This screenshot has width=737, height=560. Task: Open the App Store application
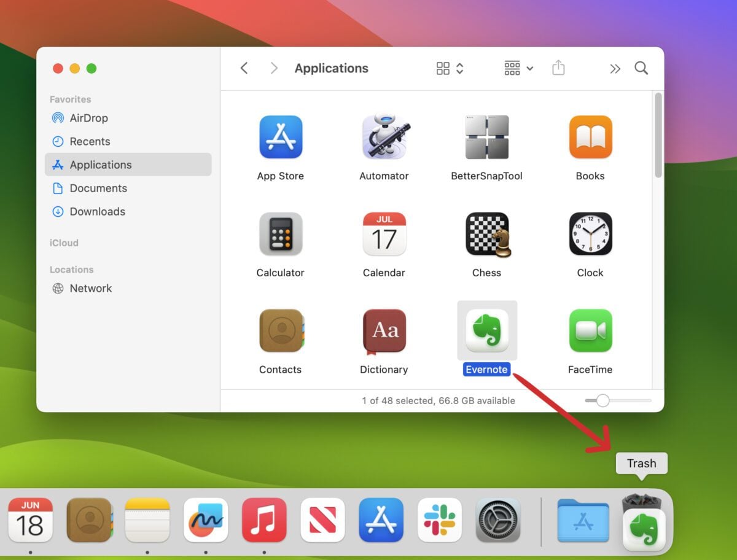[x=281, y=137]
